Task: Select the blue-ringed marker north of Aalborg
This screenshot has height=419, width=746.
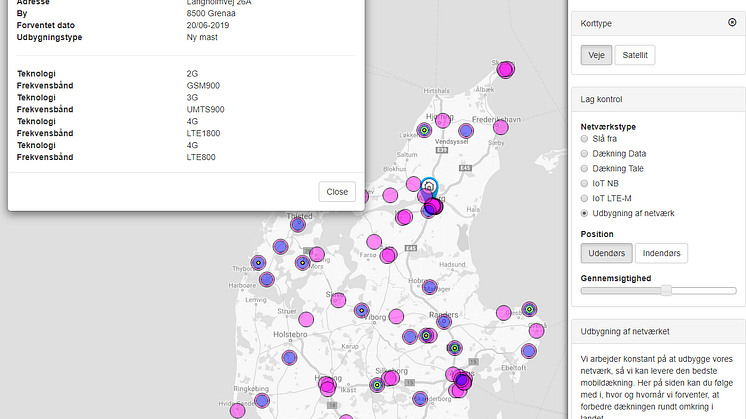Action: tap(429, 186)
